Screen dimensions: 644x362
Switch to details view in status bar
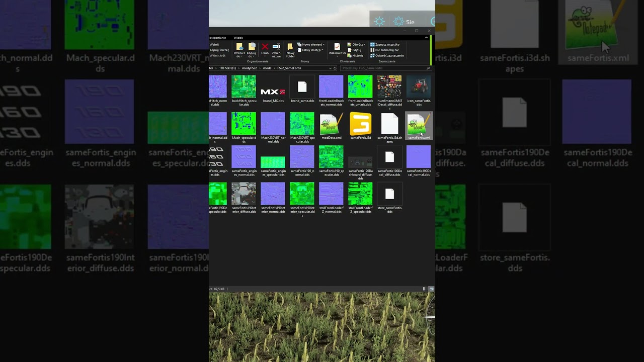(x=425, y=289)
